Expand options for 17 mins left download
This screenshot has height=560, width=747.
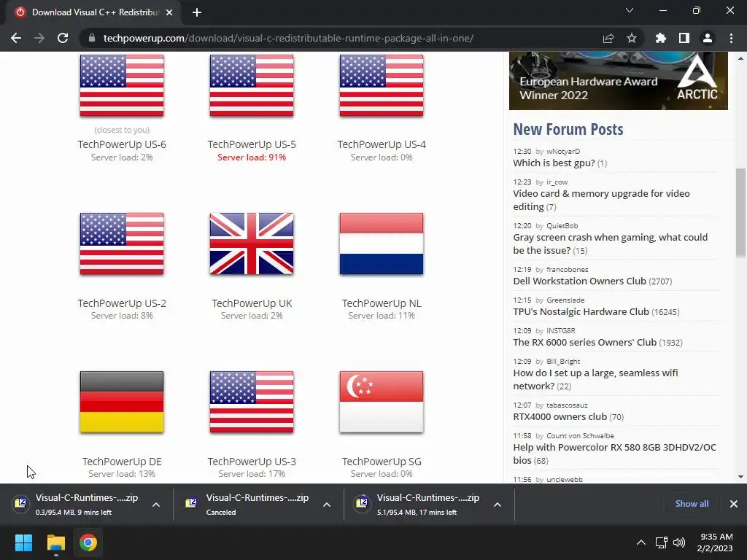click(x=497, y=505)
